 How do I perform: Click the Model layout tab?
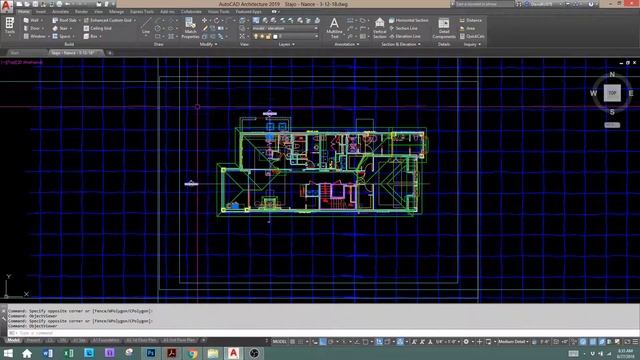click(13, 340)
